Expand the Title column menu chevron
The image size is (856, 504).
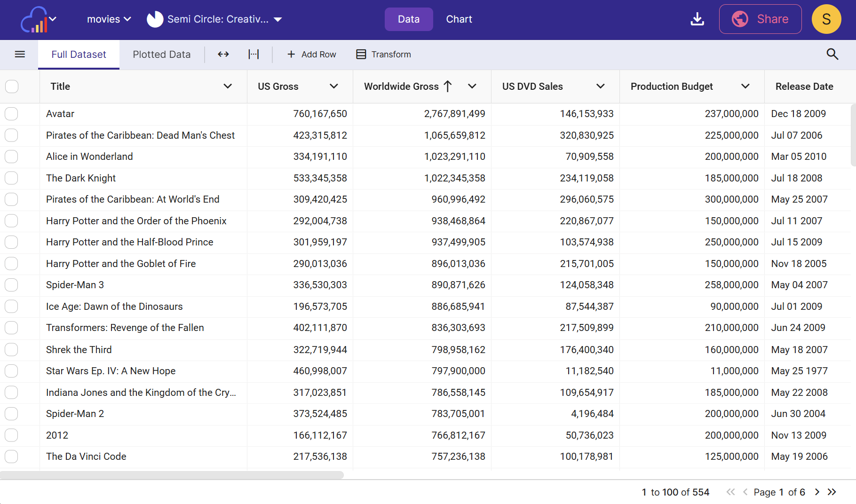point(228,87)
